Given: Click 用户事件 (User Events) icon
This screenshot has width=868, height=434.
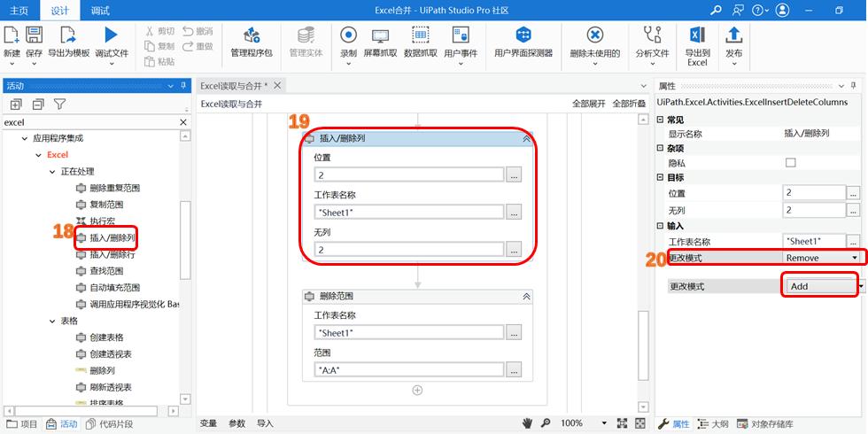Looking at the screenshot, I should [x=461, y=35].
